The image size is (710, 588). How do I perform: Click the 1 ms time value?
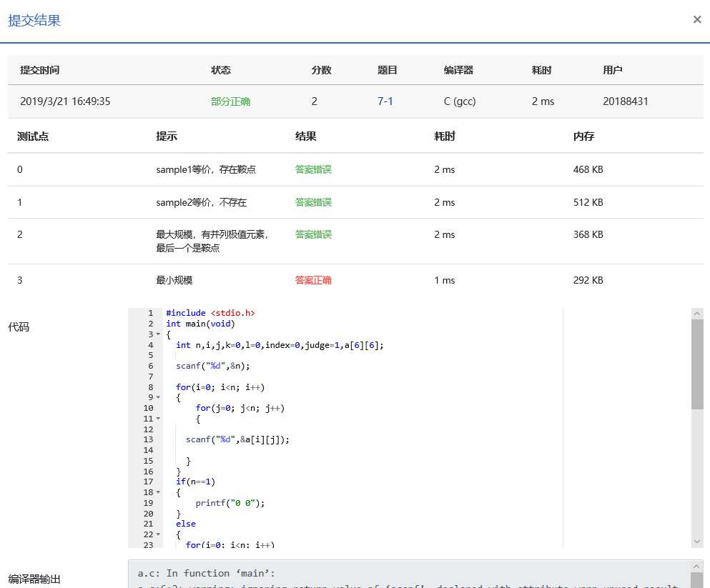point(444,280)
